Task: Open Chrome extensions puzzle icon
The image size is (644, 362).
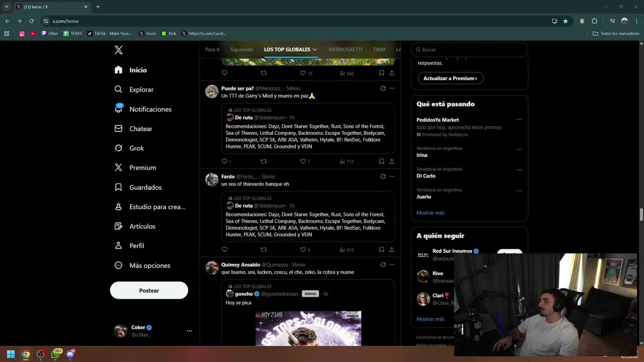Action: (x=594, y=21)
